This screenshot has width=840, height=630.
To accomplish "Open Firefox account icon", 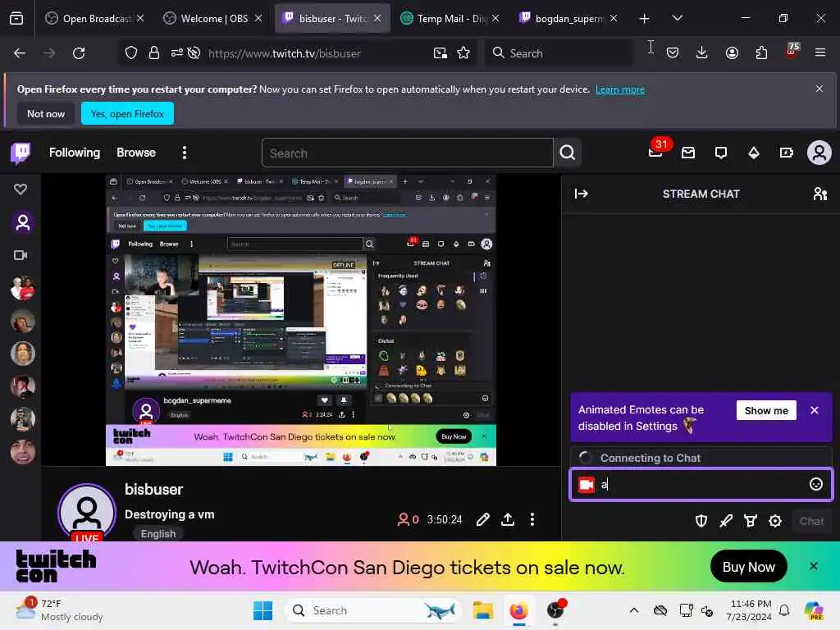I will click(732, 53).
